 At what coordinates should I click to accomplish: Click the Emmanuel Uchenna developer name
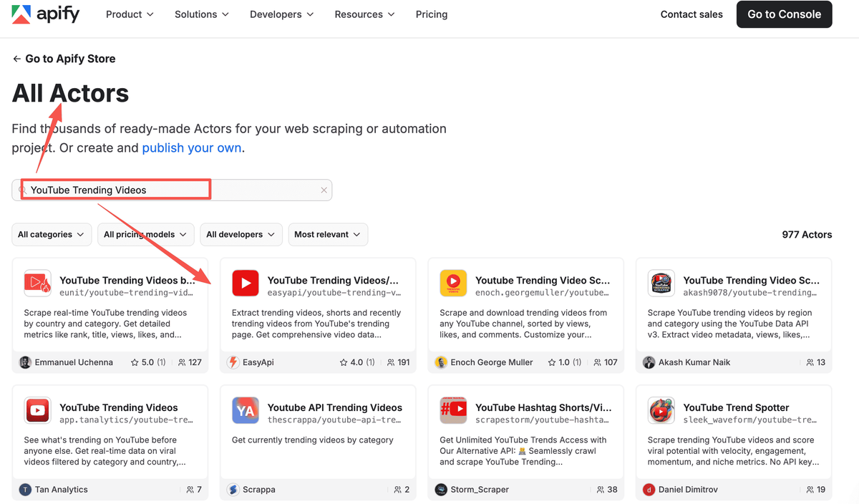[x=74, y=362]
